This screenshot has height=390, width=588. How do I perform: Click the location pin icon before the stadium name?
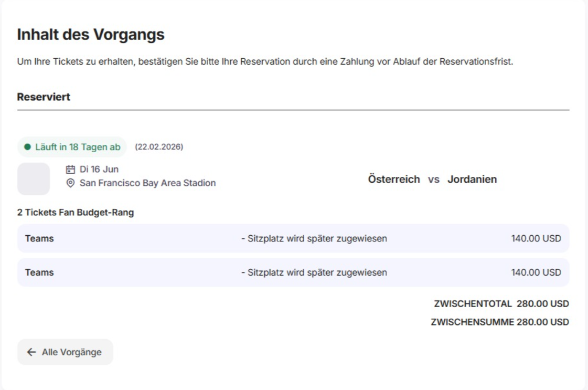70,183
